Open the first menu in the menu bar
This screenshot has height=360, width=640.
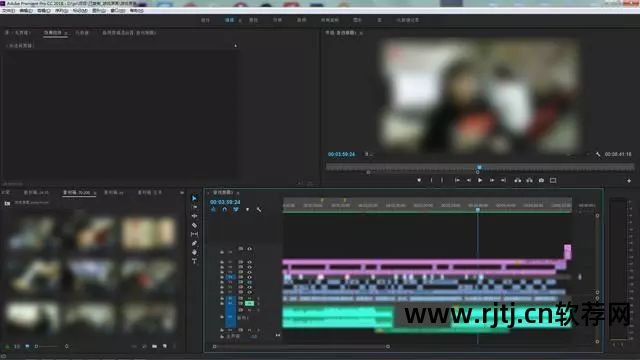[8, 11]
